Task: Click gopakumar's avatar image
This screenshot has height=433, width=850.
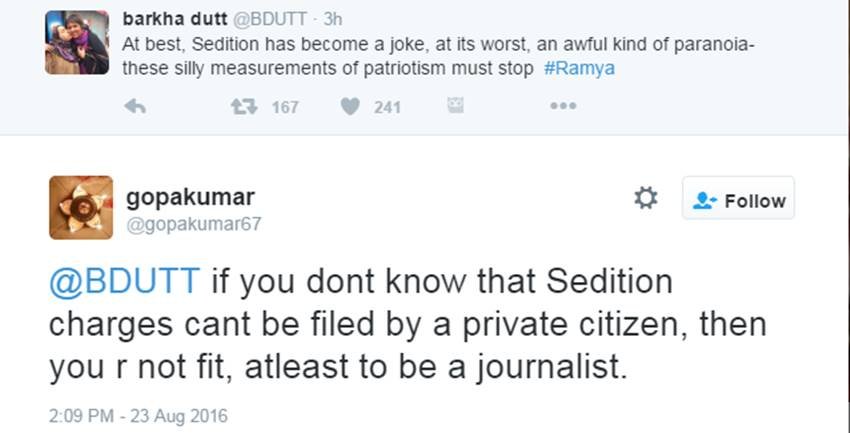Action: (x=80, y=207)
